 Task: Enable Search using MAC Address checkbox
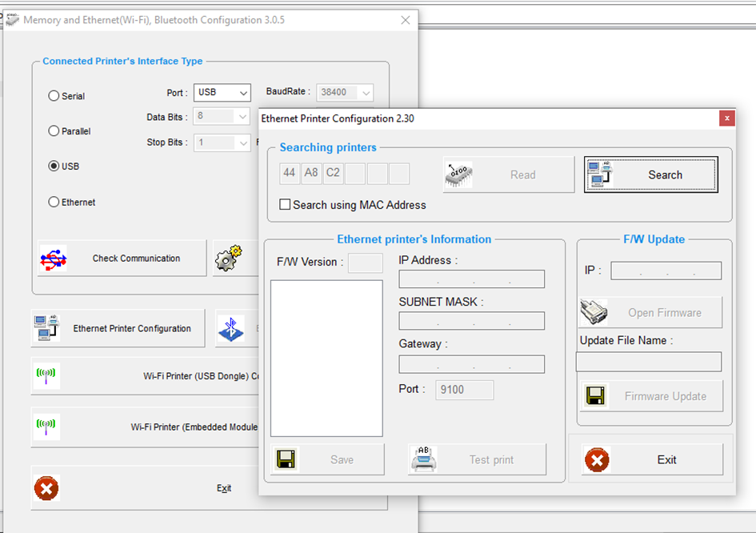tap(285, 205)
